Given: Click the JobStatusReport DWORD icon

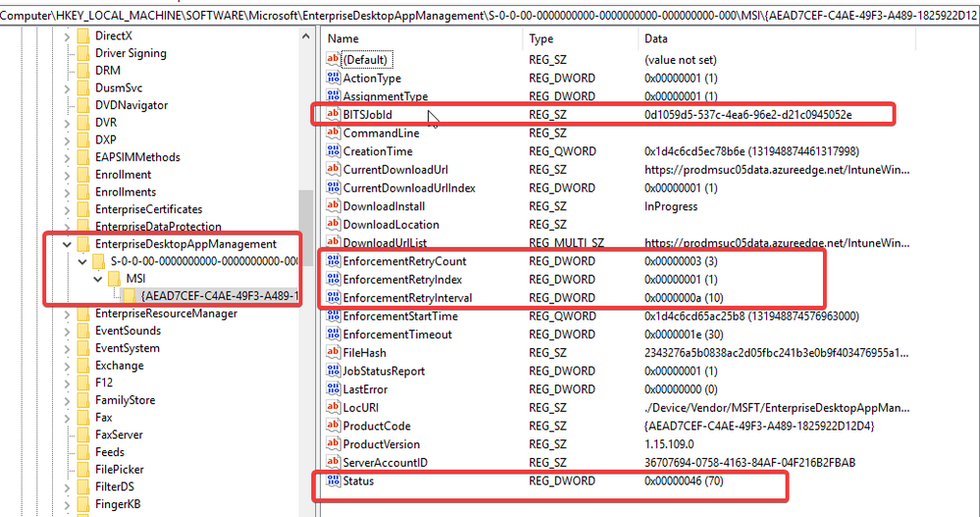Looking at the screenshot, I should click(x=334, y=371).
